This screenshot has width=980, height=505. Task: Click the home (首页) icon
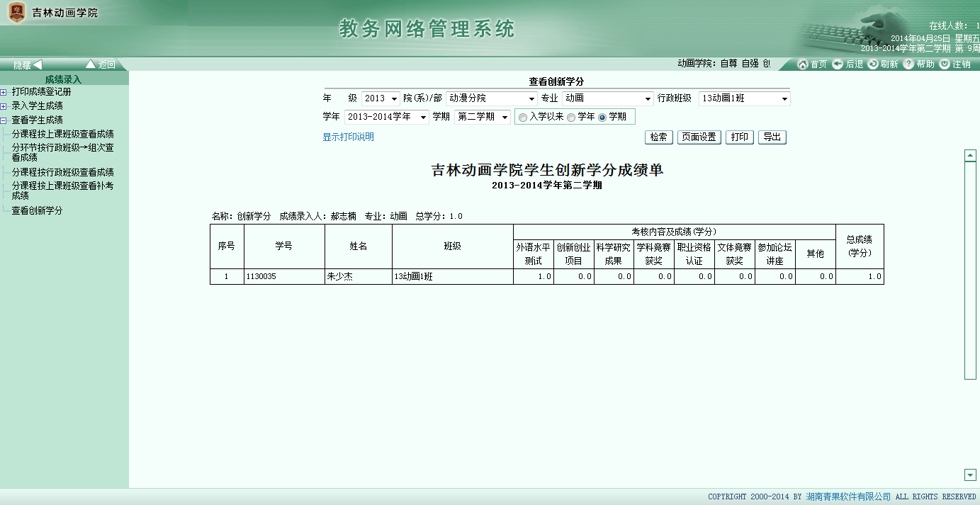pyautogui.click(x=803, y=64)
